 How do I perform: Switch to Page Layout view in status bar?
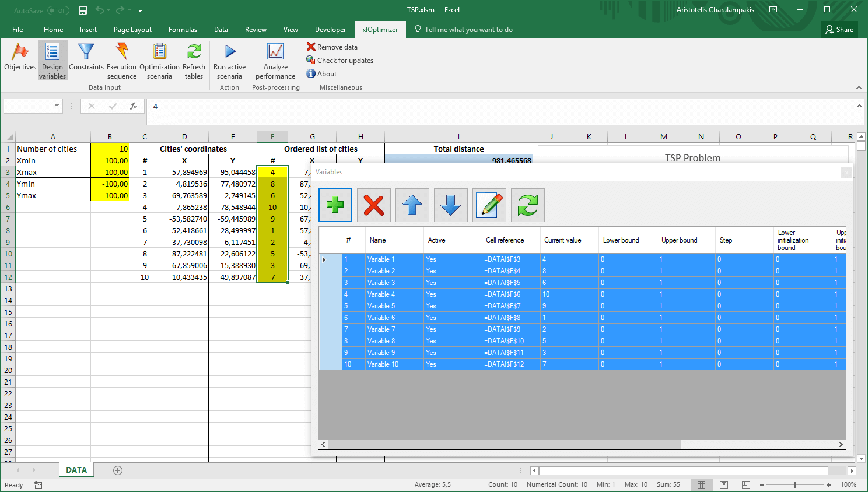click(x=724, y=484)
